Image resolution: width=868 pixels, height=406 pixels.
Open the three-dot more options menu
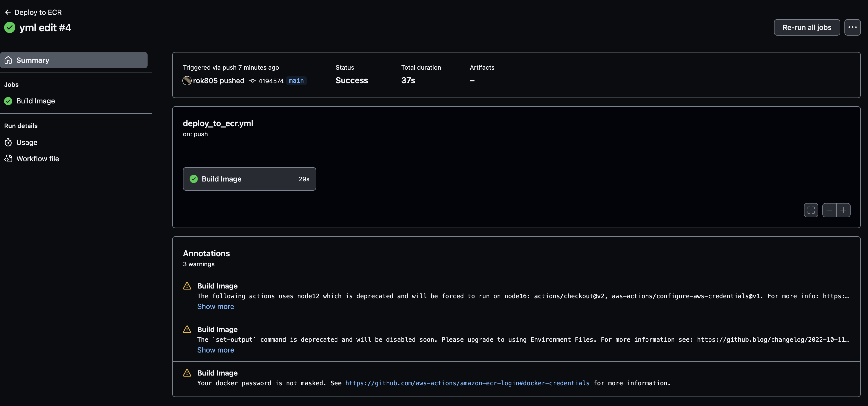(852, 27)
